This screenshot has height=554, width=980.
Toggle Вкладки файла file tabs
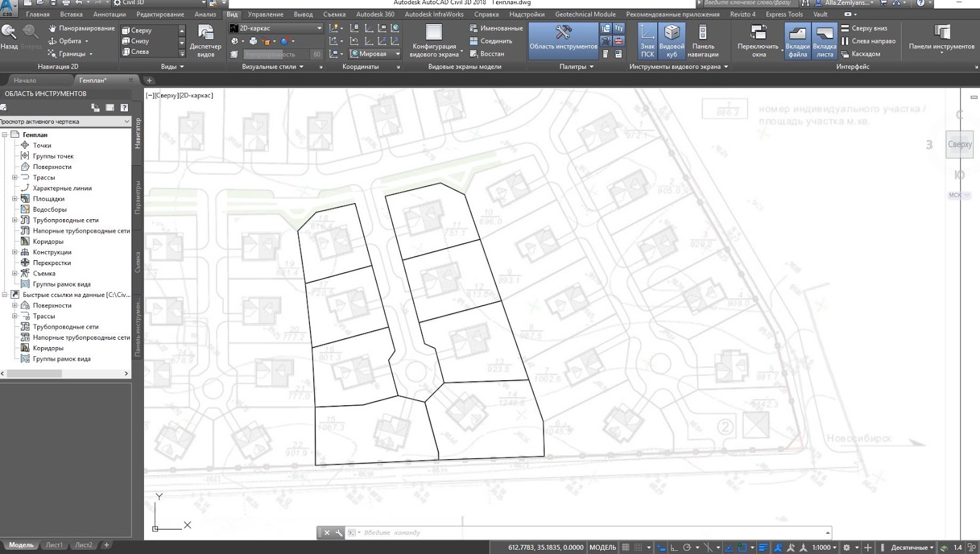pyautogui.click(x=797, y=41)
